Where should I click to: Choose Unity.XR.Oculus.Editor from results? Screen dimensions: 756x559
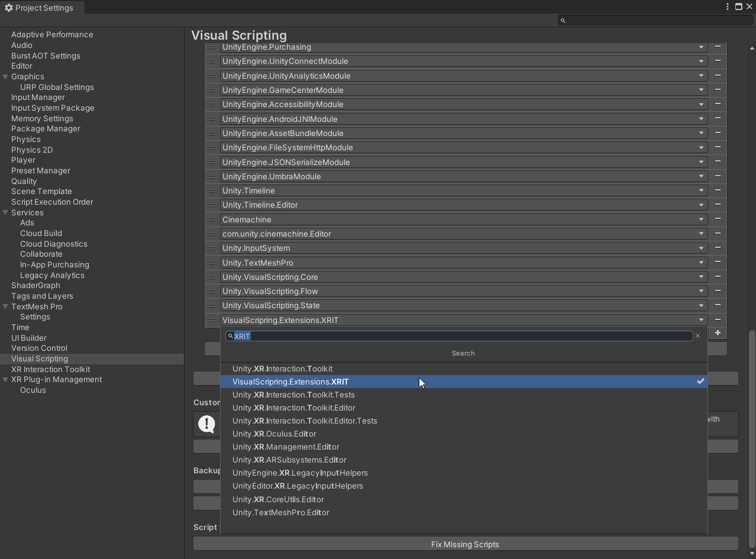click(464, 434)
